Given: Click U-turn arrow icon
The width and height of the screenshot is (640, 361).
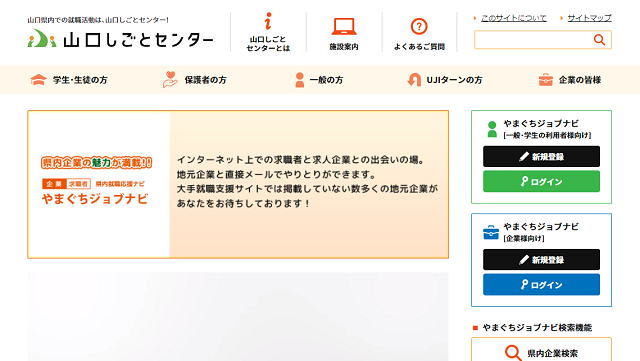Looking at the screenshot, I should (414, 80).
